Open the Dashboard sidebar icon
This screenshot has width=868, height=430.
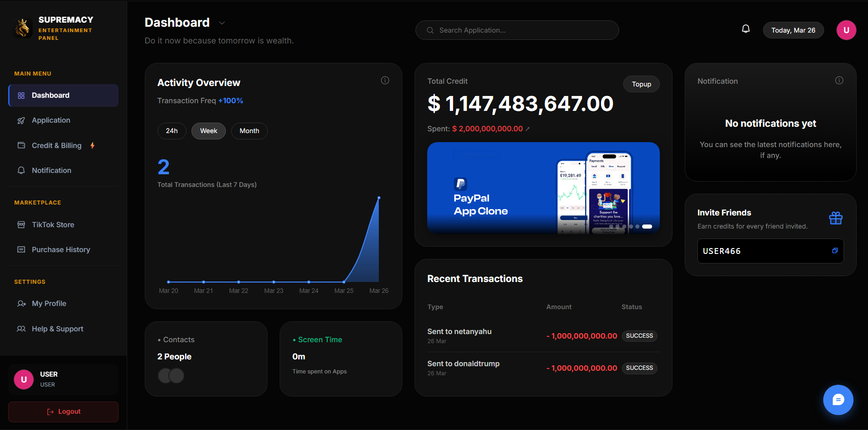point(21,96)
